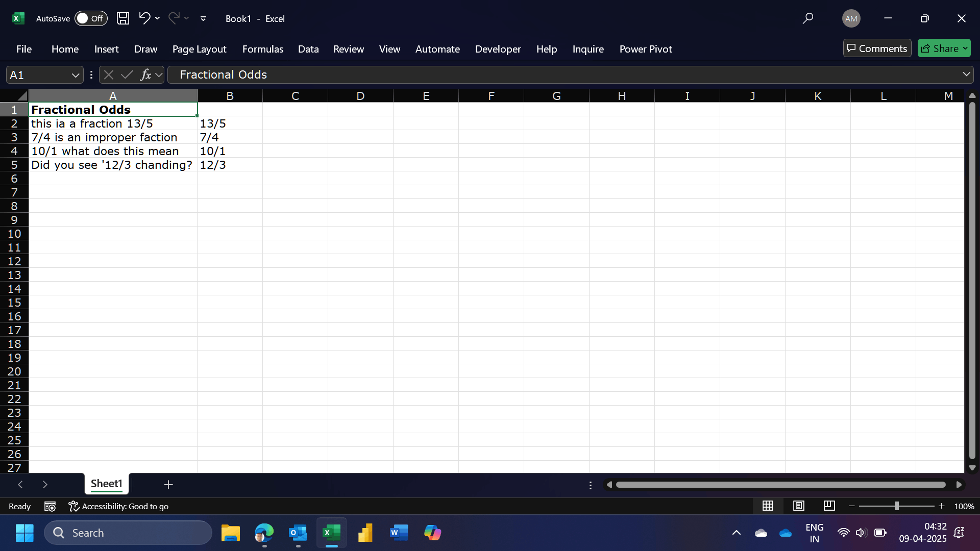The height and width of the screenshot is (551, 980).
Task: Click the Undo arrow icon
Action: (x=144, y=18)
